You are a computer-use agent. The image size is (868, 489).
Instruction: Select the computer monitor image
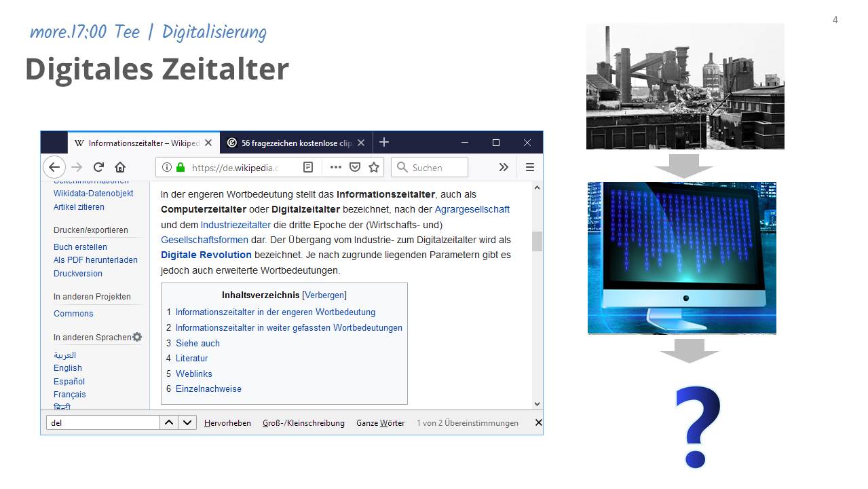(682, 258)
